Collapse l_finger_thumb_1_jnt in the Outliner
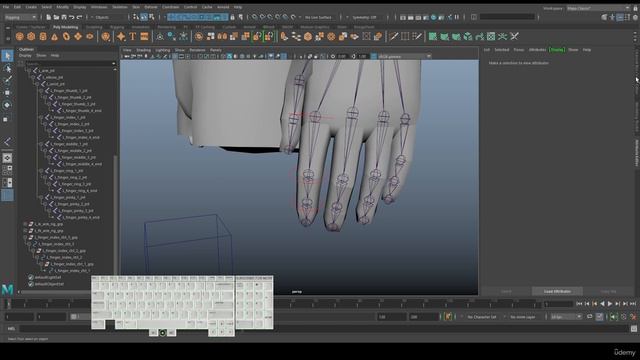Image resolution: width=640 pixels, height=360 pixels. [41, 91]
